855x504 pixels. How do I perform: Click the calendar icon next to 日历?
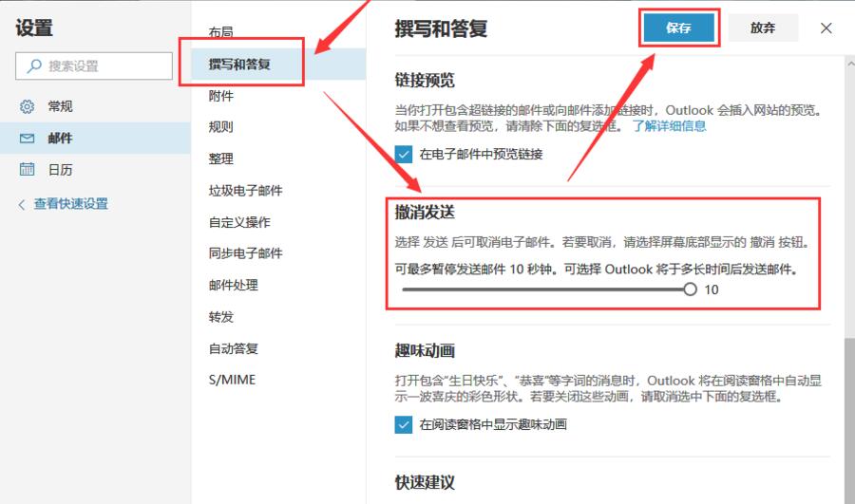(x=27, y=170)
